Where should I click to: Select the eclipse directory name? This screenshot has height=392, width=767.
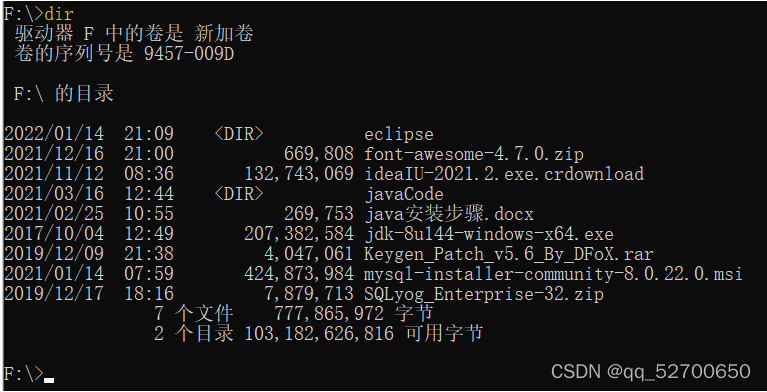(399, 134)
